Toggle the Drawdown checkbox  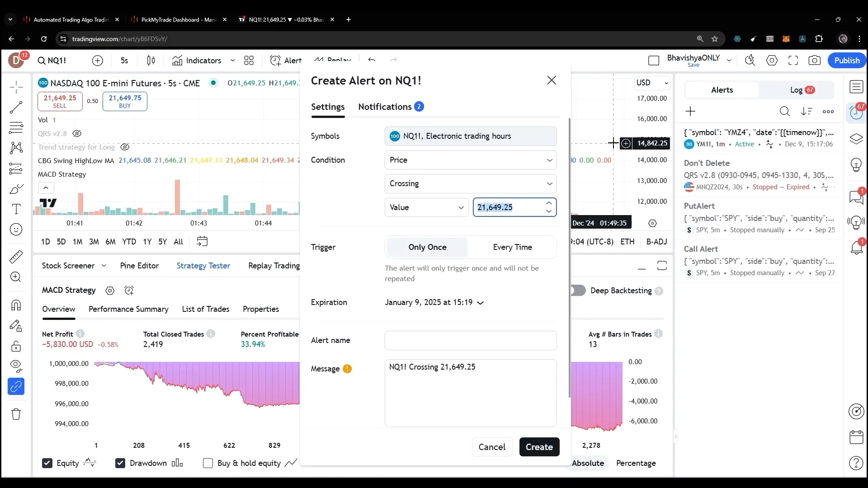click(x=120, y=463)
